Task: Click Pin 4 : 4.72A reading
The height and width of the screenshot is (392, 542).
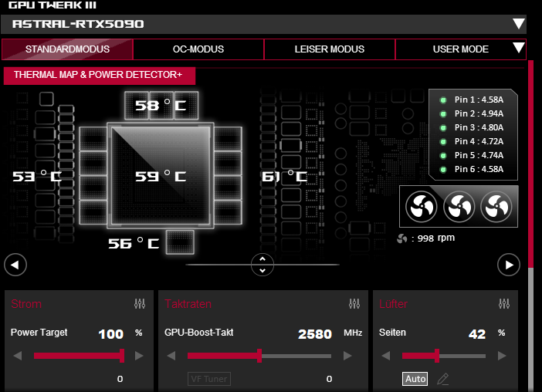Action: 479,141
